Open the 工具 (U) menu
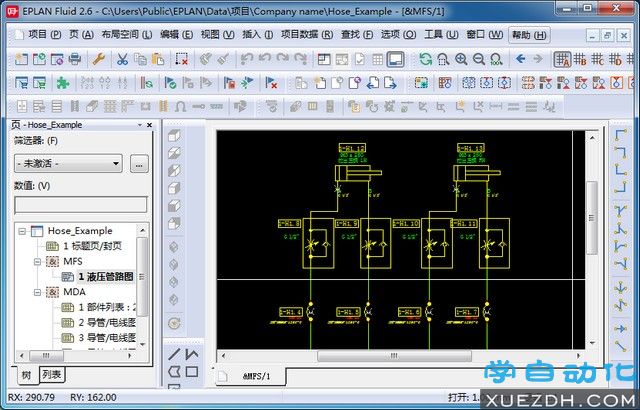 coord(441,35)
